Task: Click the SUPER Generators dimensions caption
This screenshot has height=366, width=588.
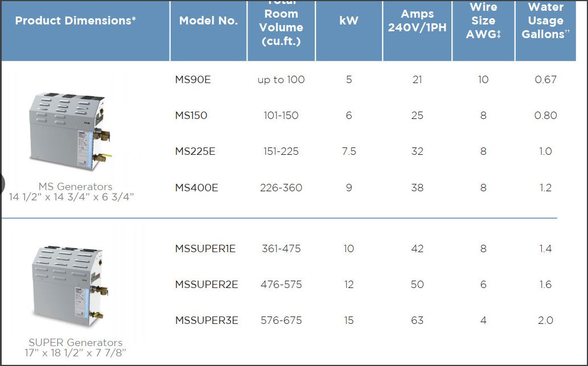Action: 76,348
